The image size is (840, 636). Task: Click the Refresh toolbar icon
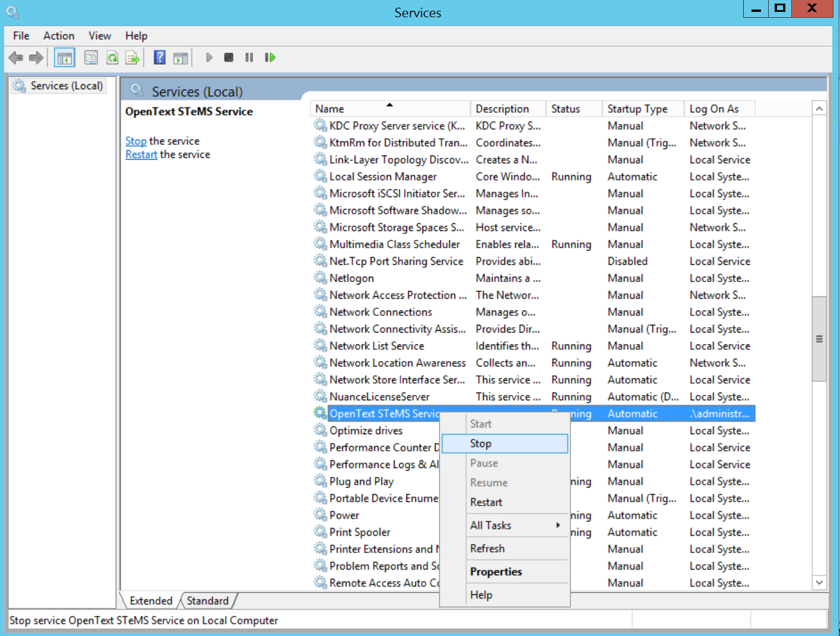(x=112, y=58)
